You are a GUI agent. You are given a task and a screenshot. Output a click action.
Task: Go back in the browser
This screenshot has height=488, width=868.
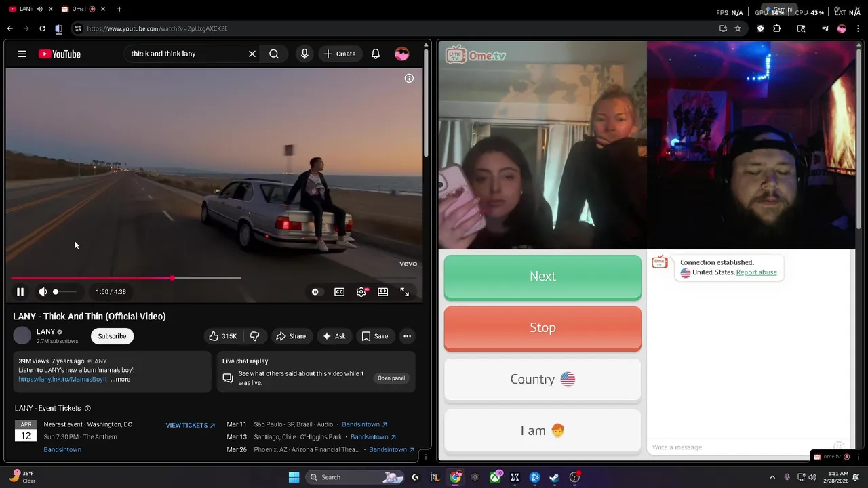pos(9,28)
